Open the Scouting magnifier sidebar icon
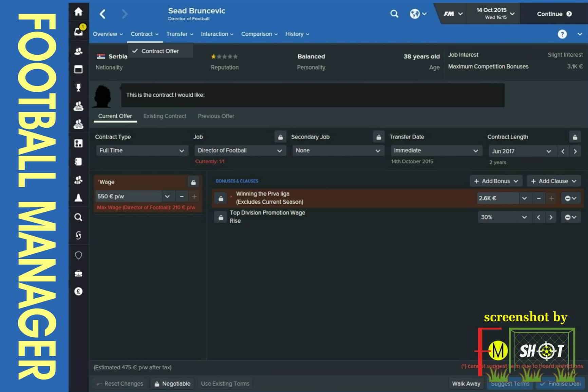Image resolution: width=588 pixels, height=392 pixels. coord(78,217)
